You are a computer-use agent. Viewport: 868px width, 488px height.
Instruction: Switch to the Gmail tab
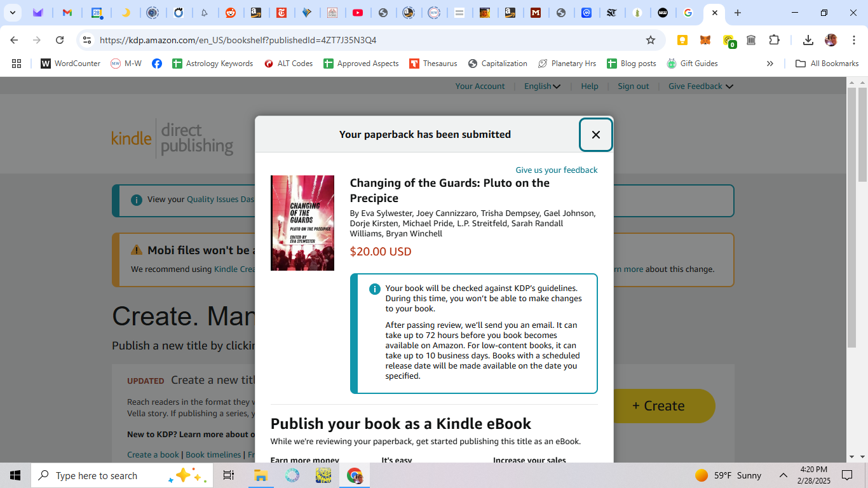tap(67, 13)
